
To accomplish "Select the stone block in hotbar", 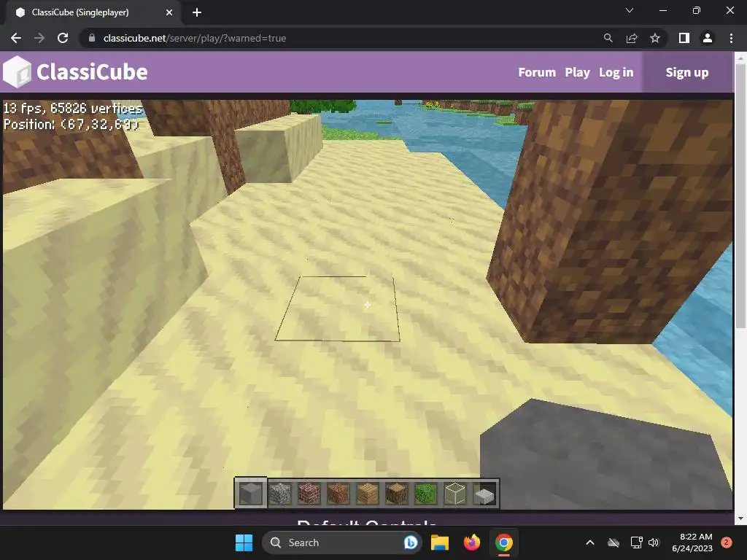I will point(251,494).
